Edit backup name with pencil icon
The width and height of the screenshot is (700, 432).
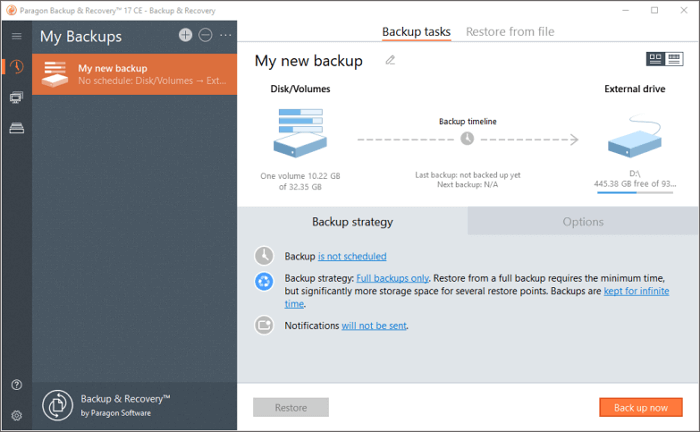(390, 60)
